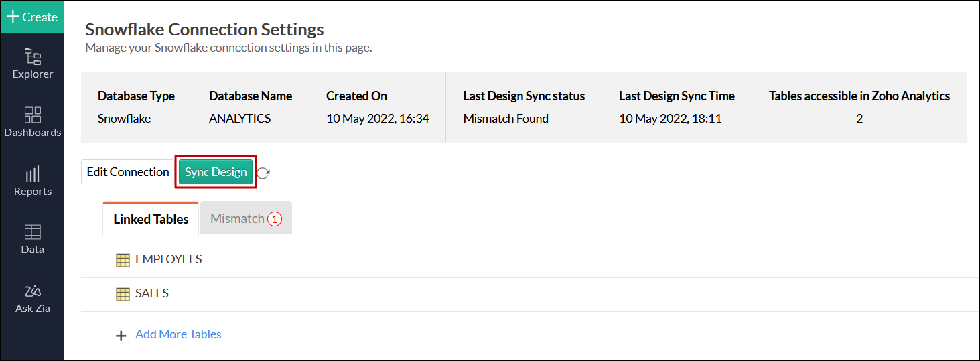Image resolution: width=980 pixels, height=361 pixels.
Task: Click the Sync Design button
Action: [x=216, y=172]
